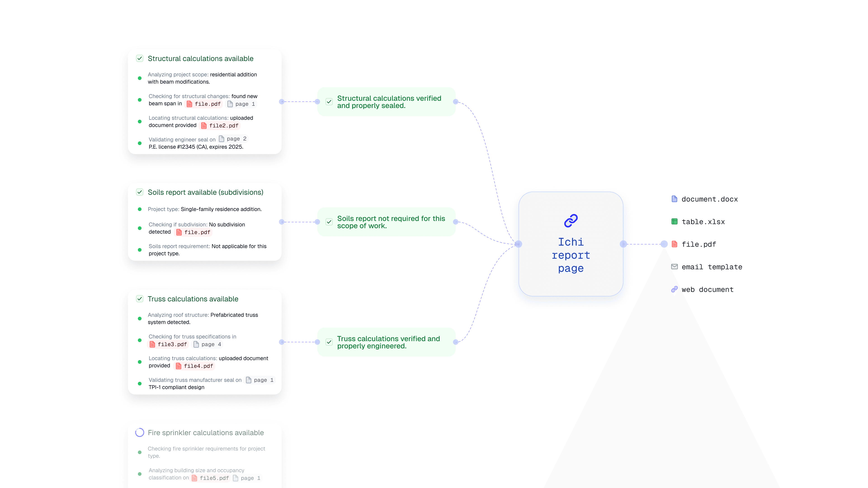Click the web document link icon
This screenshot has width=868, height=488.
(674, 289)
